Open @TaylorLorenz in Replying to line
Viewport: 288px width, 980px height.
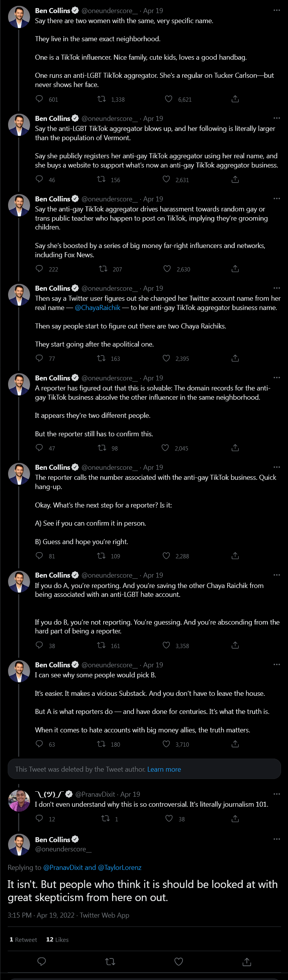coord(120,868)
